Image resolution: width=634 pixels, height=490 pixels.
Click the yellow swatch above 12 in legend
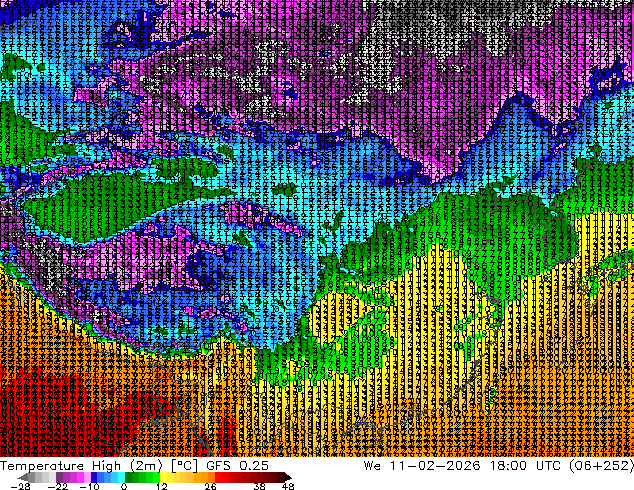163,477
